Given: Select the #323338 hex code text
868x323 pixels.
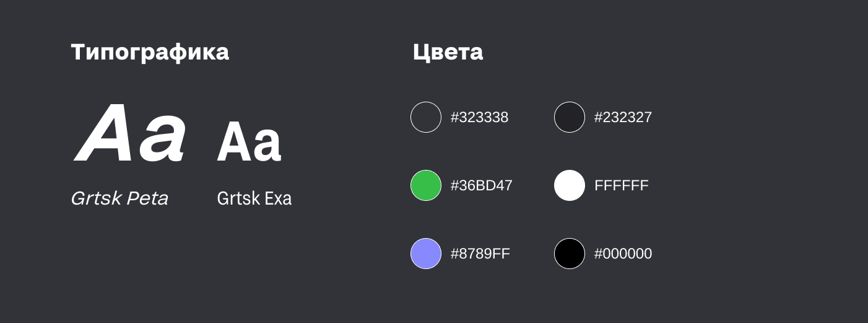Looking at the screenshot, I should [479, 117].
